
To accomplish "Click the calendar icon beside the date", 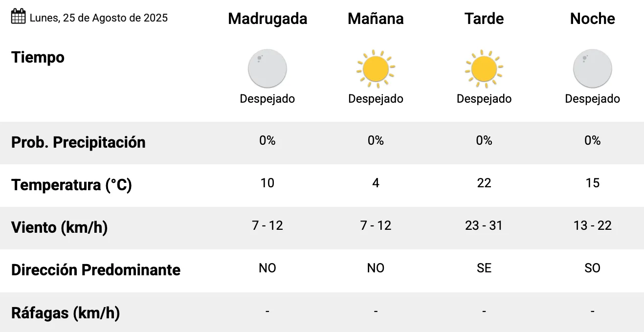I will (18, 17).
